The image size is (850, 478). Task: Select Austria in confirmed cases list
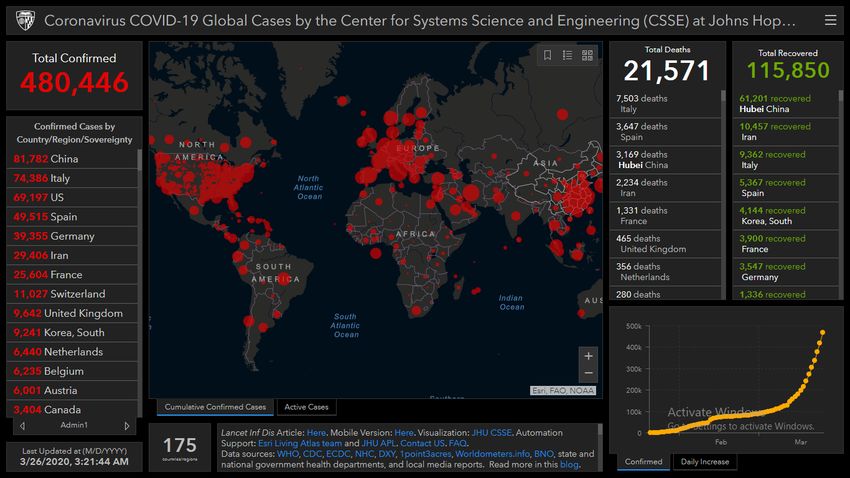[x=72, y=390]
